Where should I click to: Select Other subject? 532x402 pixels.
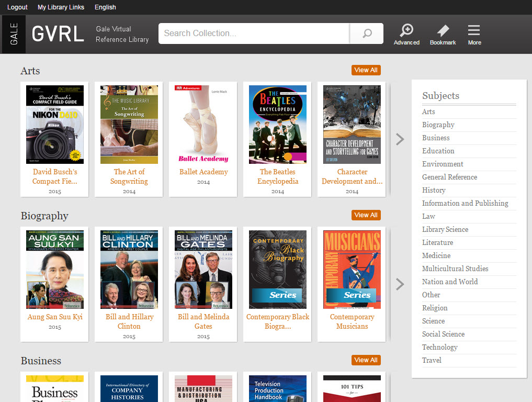point(431,295)
